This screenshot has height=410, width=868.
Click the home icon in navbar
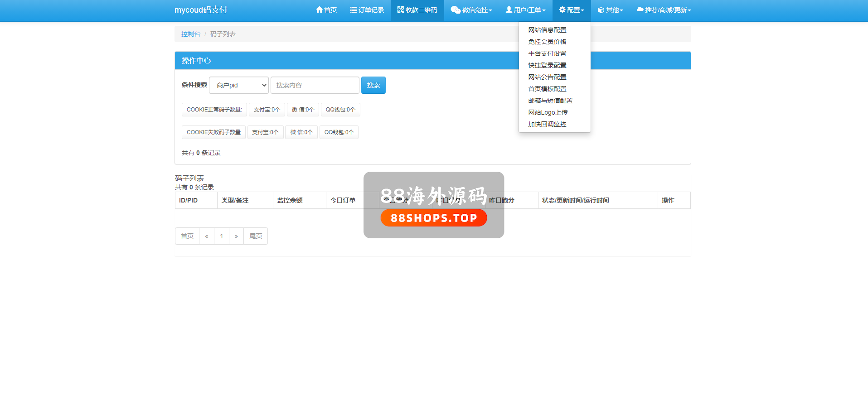319,10
